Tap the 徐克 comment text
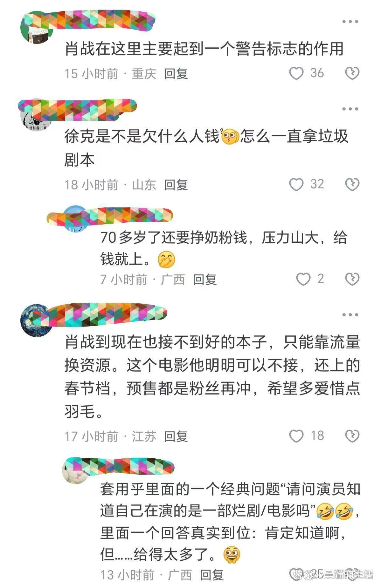This screenshot has width=381, height=588. (206, 148)
